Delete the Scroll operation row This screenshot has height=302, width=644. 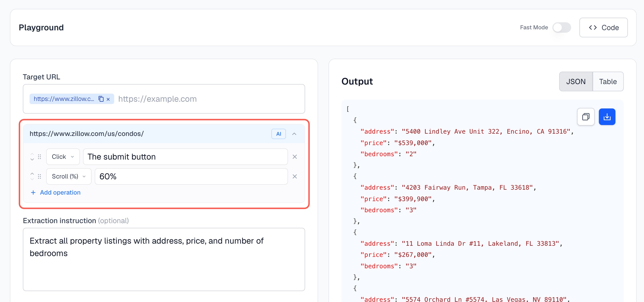(x=295, y=176)
